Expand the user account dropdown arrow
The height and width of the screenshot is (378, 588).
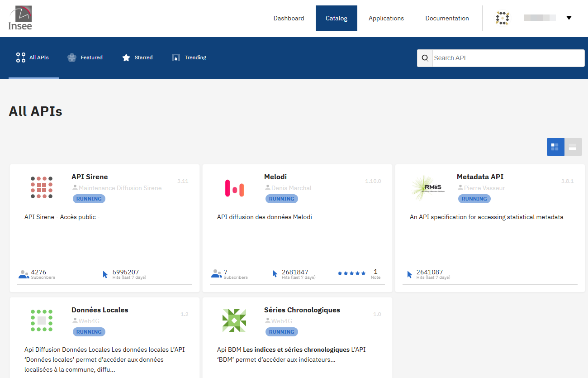tap(569, 18)
